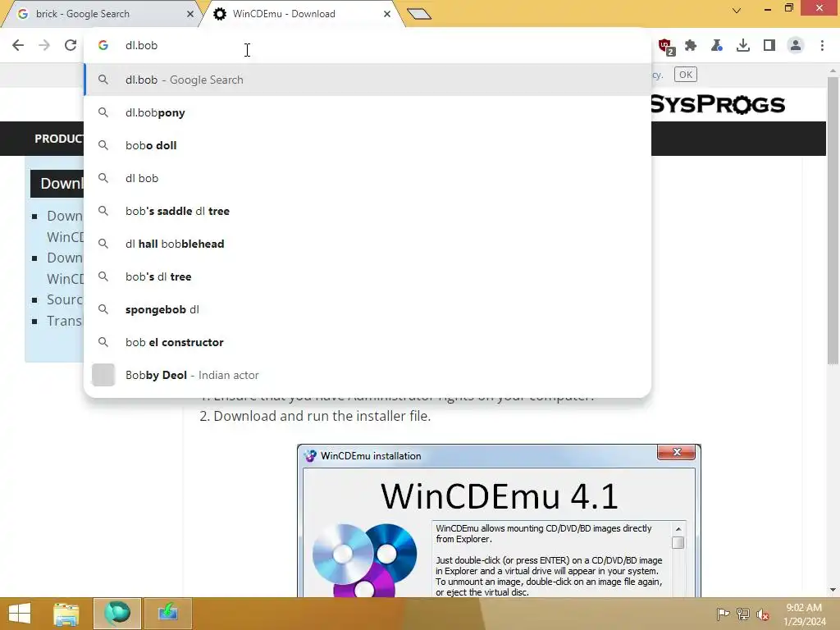Viewport: 840px width, 630px height.
Task: Pick the bob el constructor suggestion
Action: [367, 342]
